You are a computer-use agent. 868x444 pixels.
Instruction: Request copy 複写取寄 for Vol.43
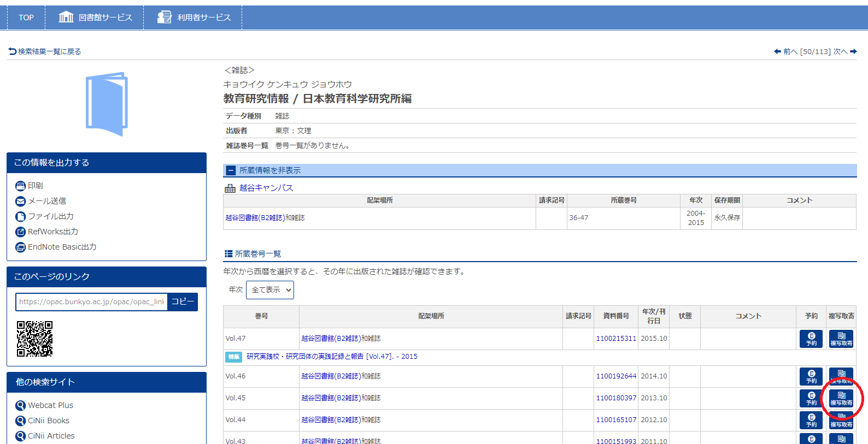pyautogui.click(x=841, y=439)
